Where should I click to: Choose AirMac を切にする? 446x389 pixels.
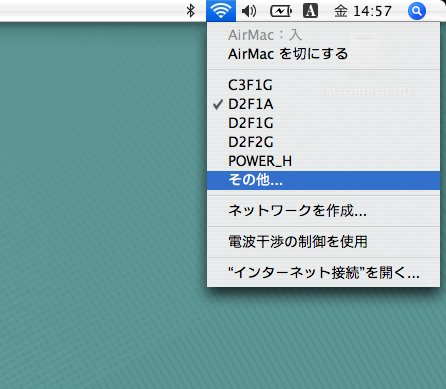coord(323,54)
